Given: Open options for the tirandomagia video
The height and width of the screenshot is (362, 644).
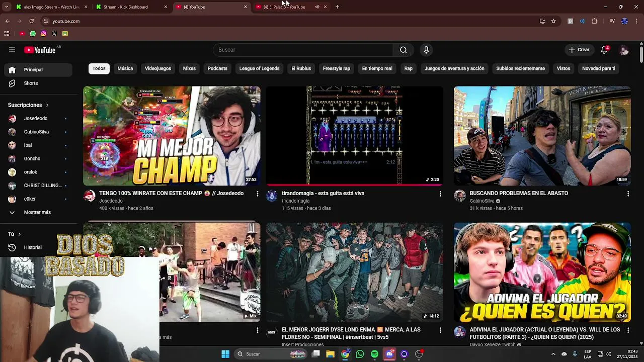Looking at the screenshot, I should [440, 194].
